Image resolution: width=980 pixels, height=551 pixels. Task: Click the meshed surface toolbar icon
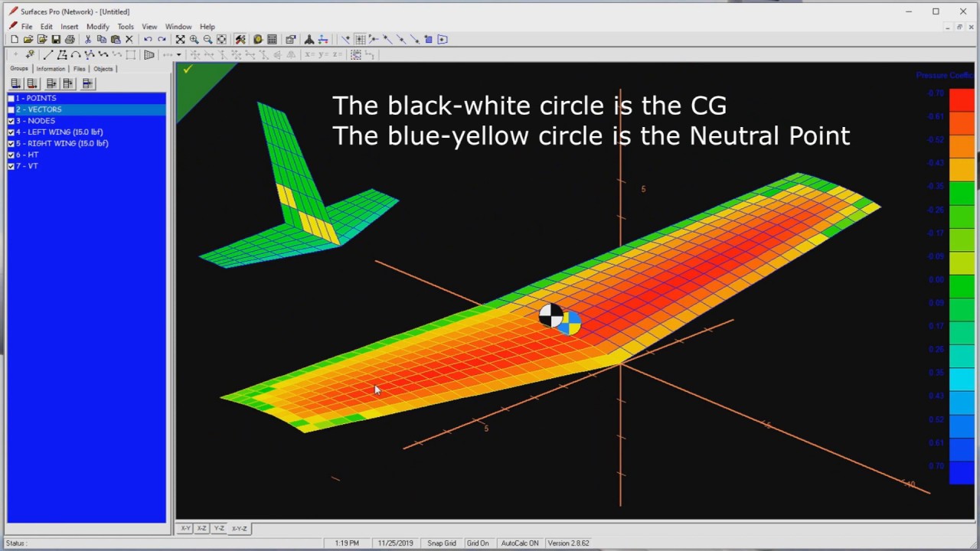pyautogui.click(x=149, y=54)
